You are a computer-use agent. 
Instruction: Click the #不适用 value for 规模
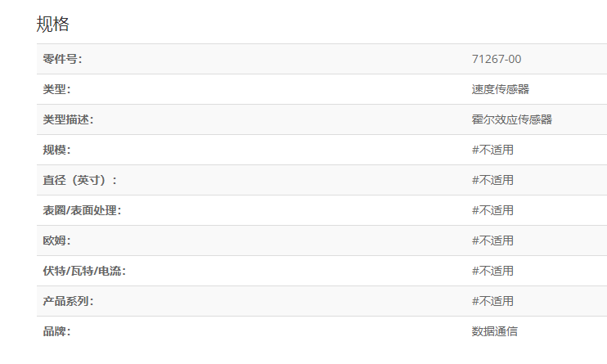coord(492,150)
